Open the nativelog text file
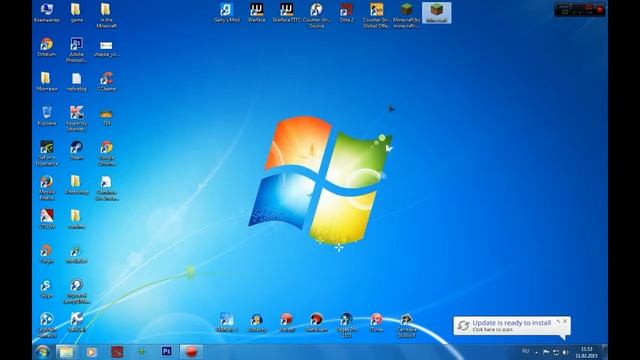This screenshot has height=360, width=640. click(76, 82)
